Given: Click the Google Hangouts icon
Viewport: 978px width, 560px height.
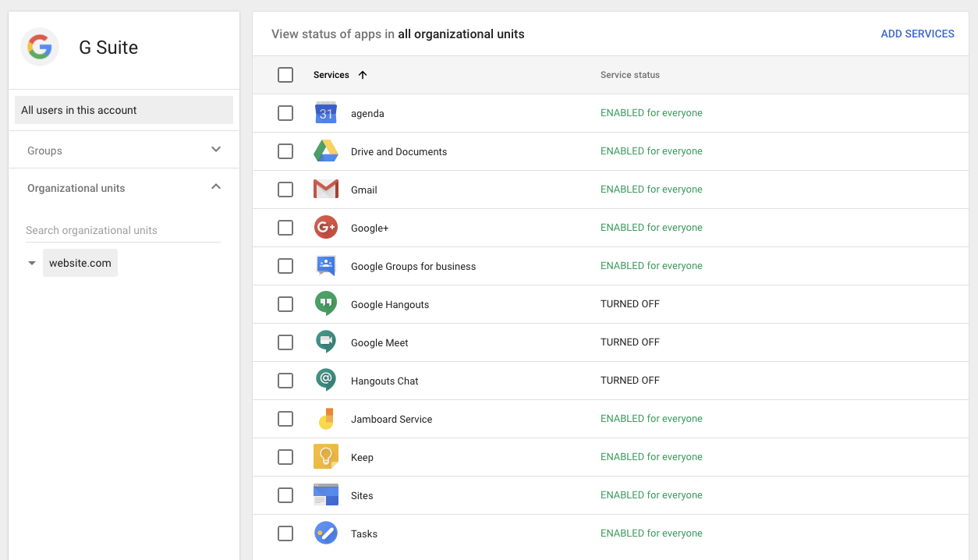Looking at the screenshot, I should (x=326, y=304).
